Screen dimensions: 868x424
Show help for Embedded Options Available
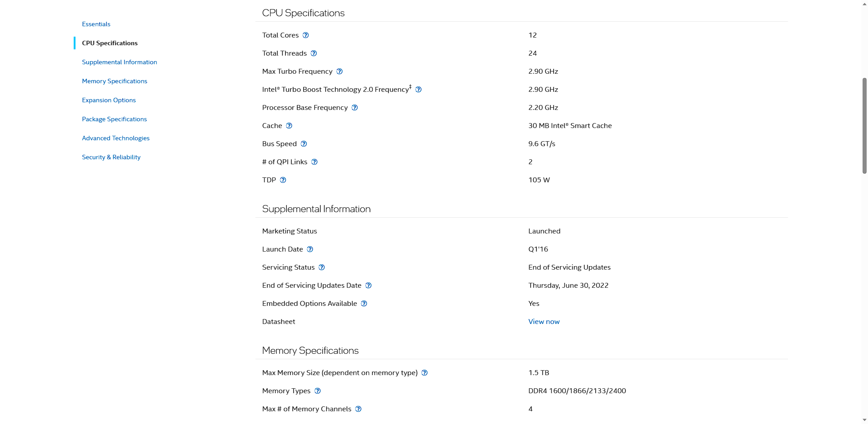pyautogui.click(x=364, y=304)
